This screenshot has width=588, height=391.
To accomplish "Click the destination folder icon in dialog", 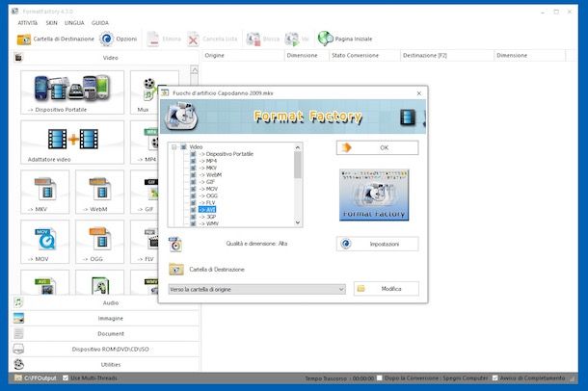I will pos(176,270).
